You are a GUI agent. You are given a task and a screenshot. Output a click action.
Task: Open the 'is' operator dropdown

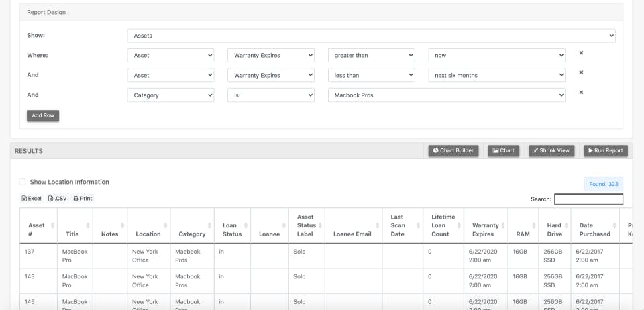[271, 95]
